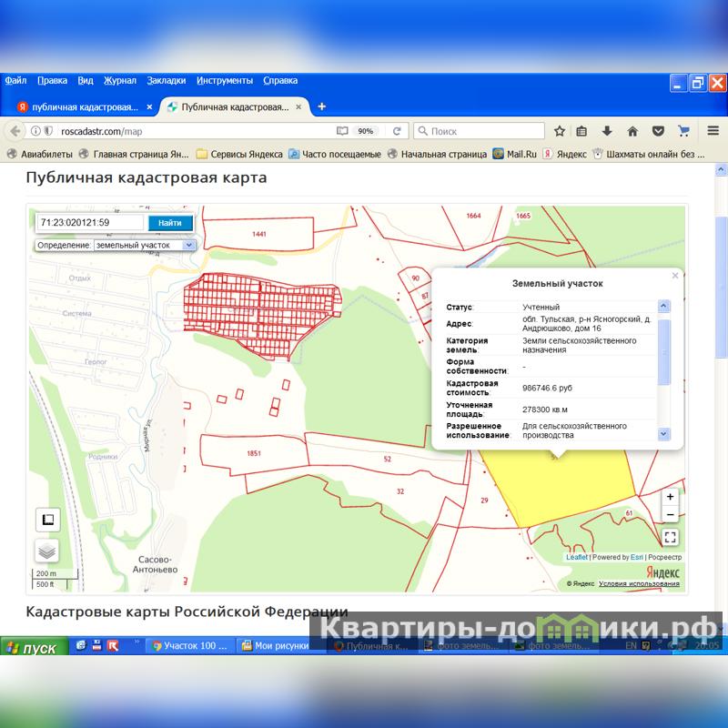Screen dimensions: 728x728
Task: Bookmark this page with the star icon
Action: [560, 131]
